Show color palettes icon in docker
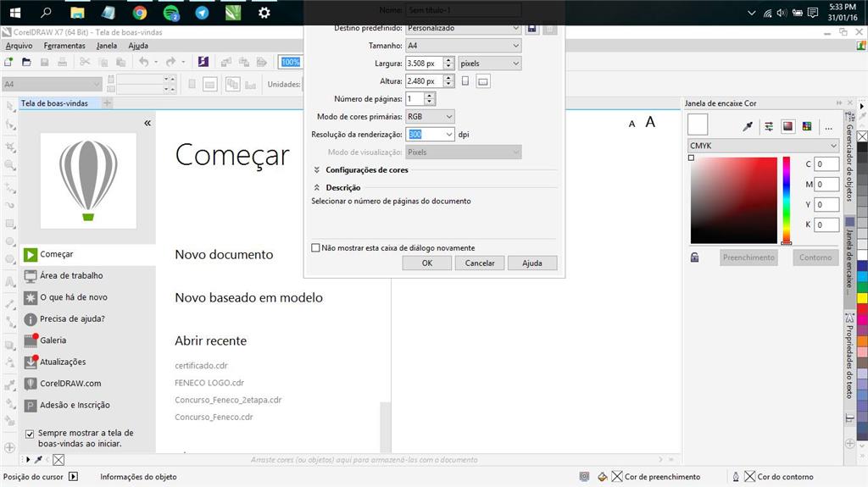 807,127
